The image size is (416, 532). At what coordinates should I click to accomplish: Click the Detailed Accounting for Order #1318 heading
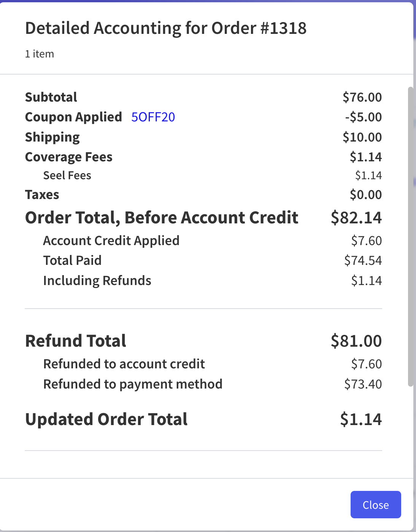pos(166,28)
